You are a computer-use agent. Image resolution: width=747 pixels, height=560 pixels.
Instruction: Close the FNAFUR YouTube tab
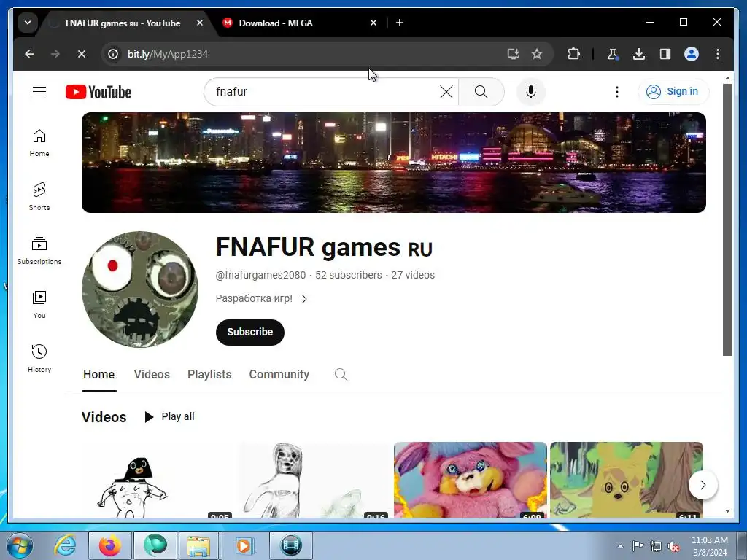(200, 23)
